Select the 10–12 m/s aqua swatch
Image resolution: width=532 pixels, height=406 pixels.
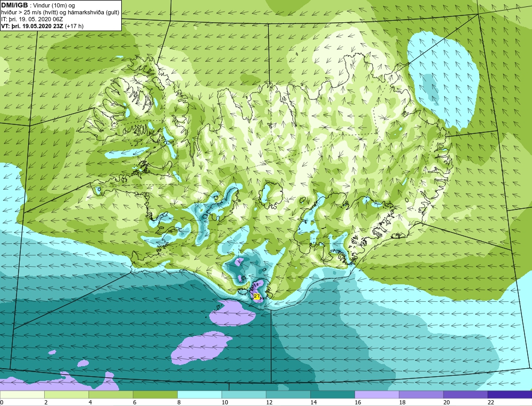click(x=244, y=394)
